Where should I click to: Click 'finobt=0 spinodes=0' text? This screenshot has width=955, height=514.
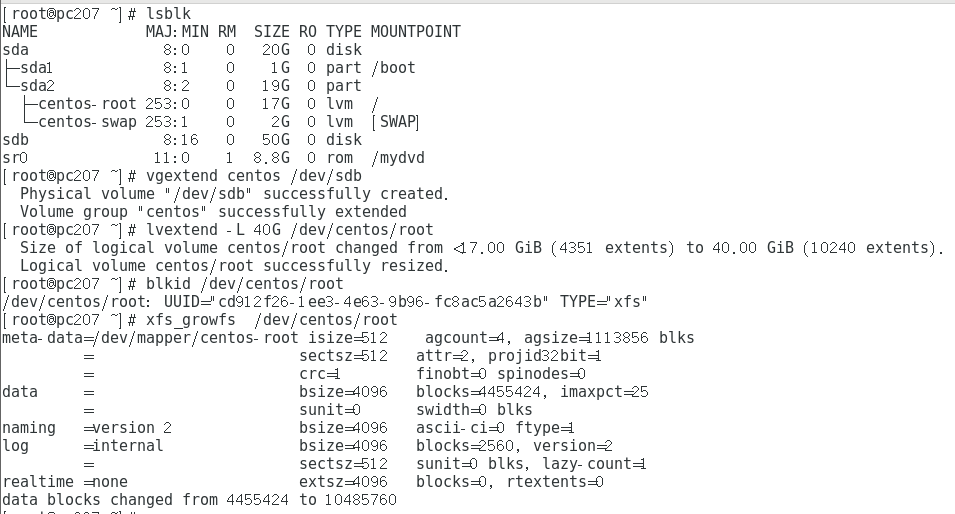[501, 374]
